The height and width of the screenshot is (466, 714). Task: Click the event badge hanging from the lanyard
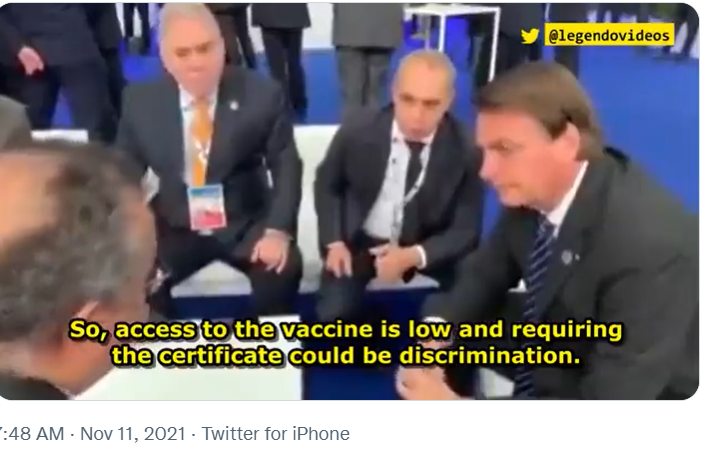coord(207,208)
